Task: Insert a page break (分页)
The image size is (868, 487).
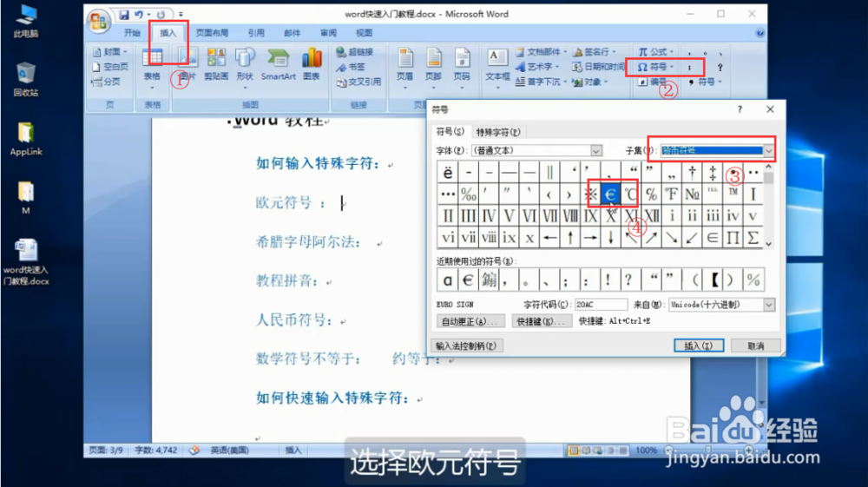Action: (106, 82)
